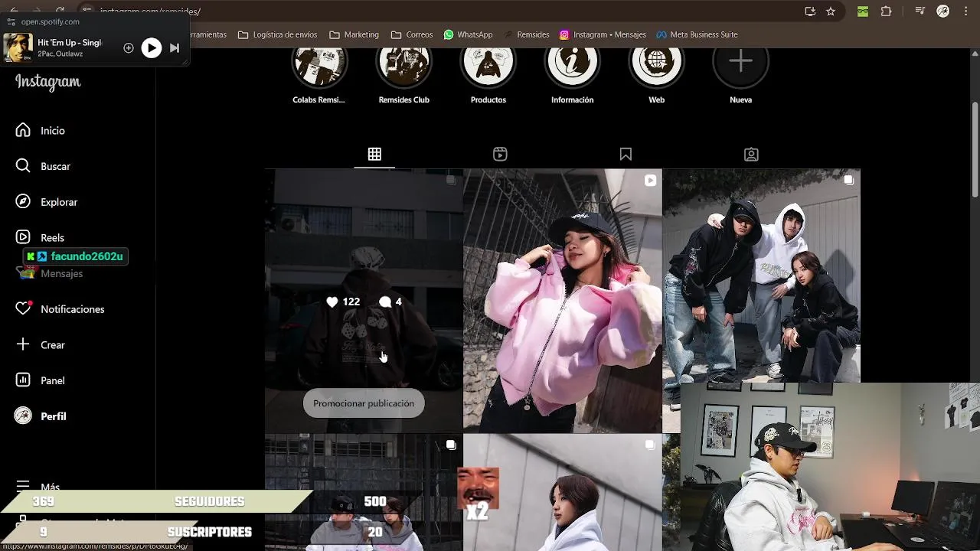Screen dimensions: 980x551
Task: Open the Más hamburger menu
Action: coord(38,487)
